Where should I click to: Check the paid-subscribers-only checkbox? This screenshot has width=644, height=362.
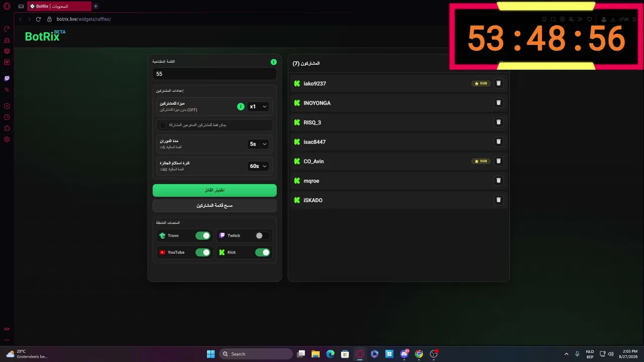pos(163,125)
